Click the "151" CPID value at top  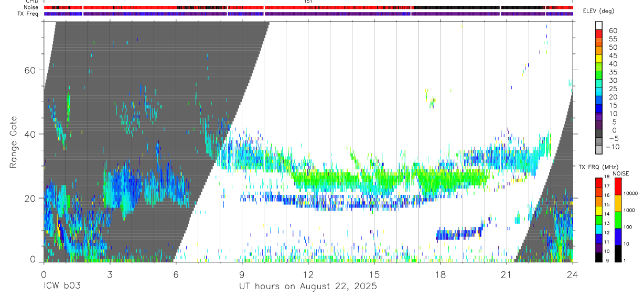click(308, 2)
